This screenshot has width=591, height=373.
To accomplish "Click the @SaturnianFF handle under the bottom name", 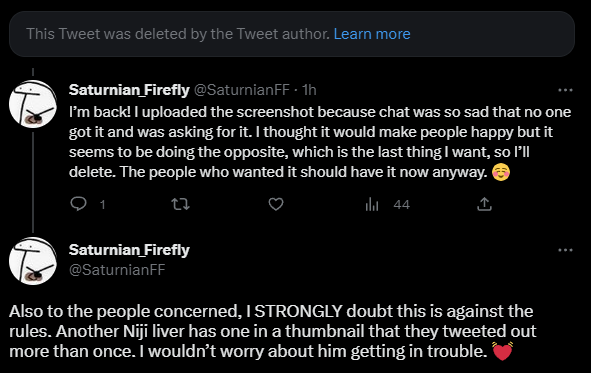I will coord(117,269).
